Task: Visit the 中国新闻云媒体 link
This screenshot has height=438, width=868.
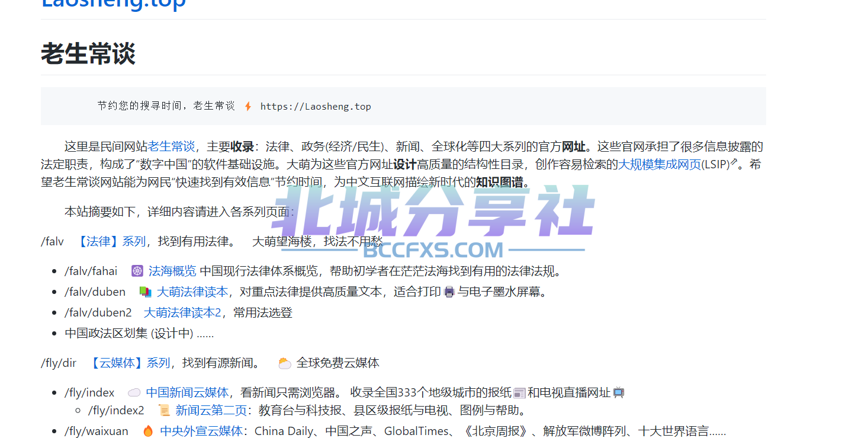Action: click(x=187, y=392)
